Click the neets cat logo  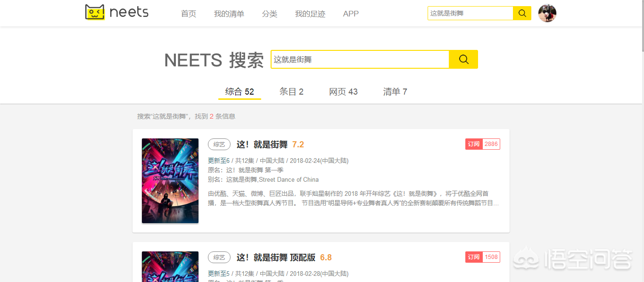pos(117,12)
